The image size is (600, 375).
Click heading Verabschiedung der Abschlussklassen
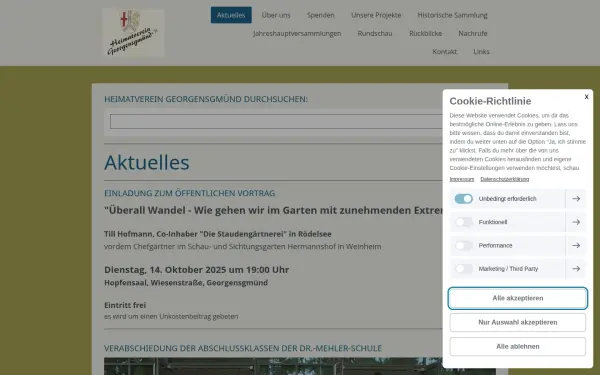coord(243,348)
